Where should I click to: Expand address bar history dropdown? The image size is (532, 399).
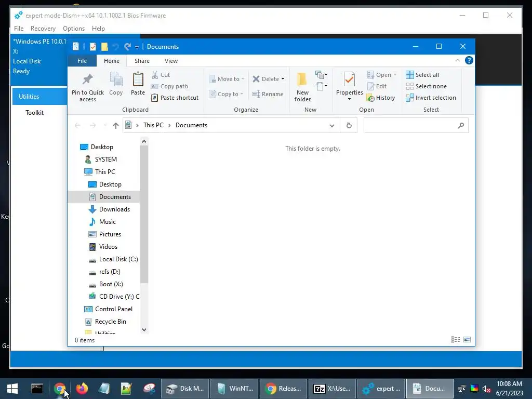pyautogui.click(x=332, y=126)
